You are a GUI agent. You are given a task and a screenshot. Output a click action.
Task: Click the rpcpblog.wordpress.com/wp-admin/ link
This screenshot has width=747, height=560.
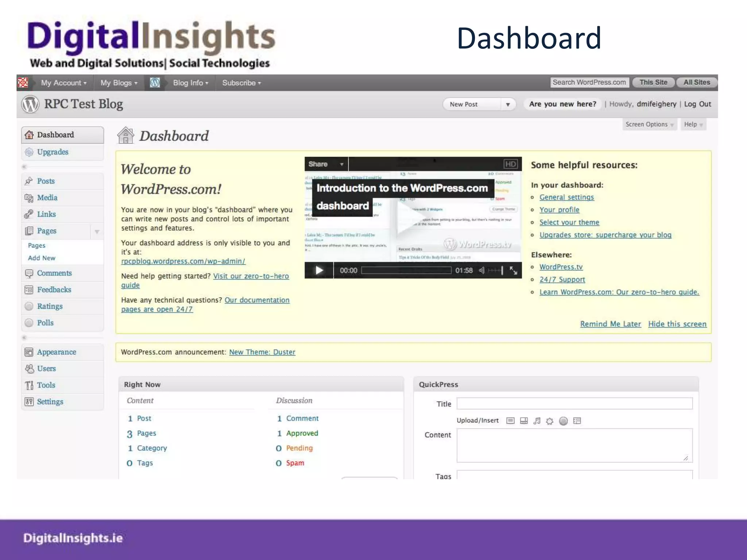coord(183,261)
